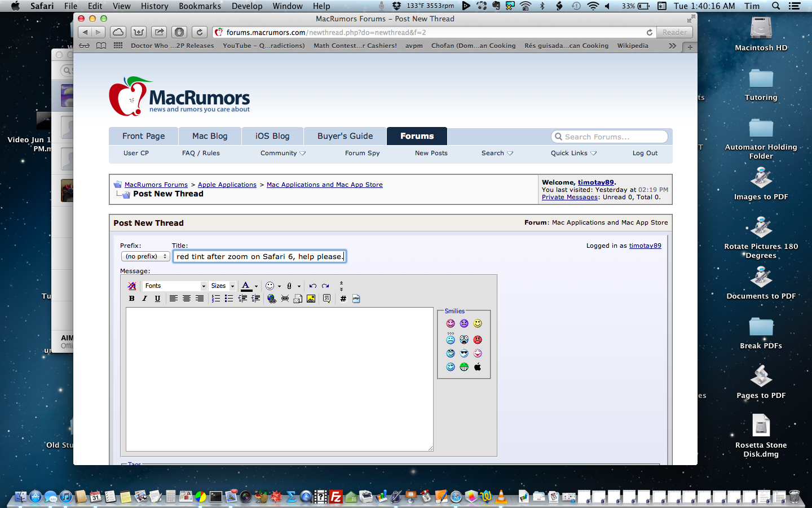This screenshot has height=508, width=812.
Task: Expand text color picker arrow
Action: 257,286
